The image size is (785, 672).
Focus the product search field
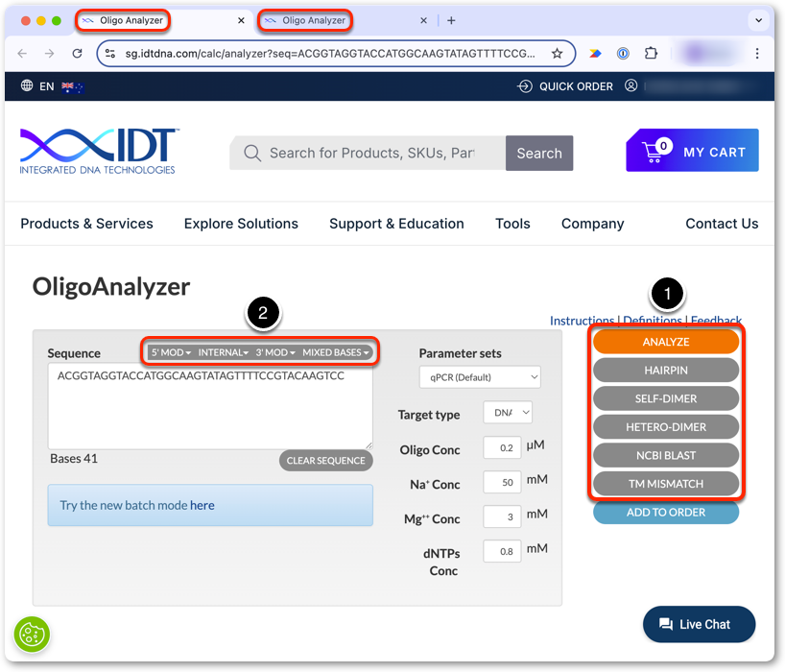[x=368, y=154]
